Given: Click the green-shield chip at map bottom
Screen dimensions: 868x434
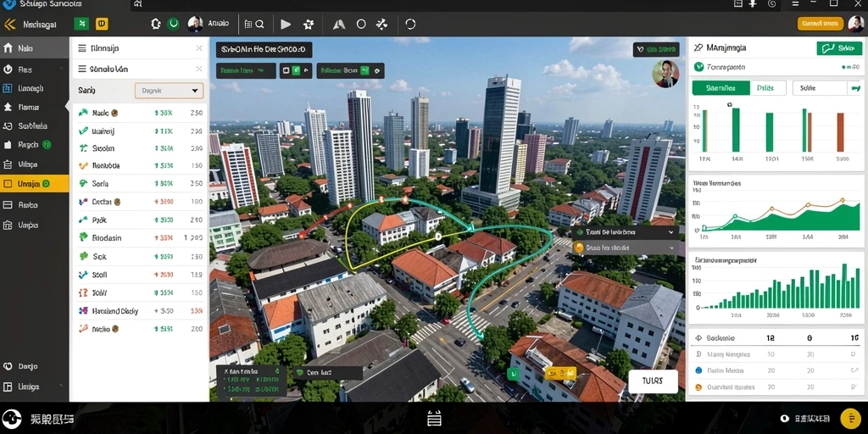Looking at the screenshot, I should [328, 373].
